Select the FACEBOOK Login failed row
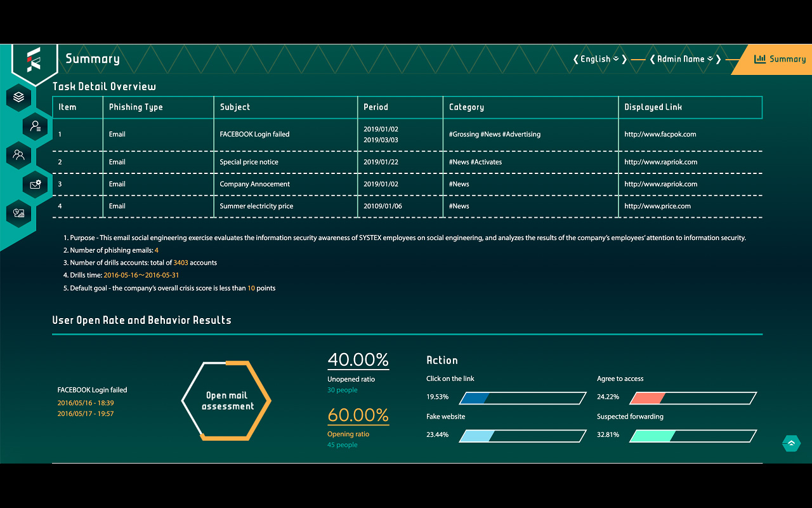The height and width of the screenshot is (508, 812). coord(407,135)
